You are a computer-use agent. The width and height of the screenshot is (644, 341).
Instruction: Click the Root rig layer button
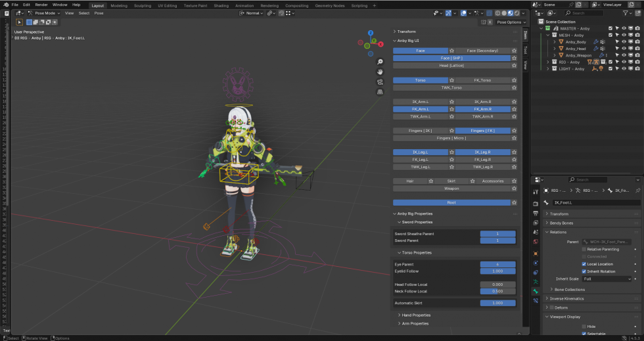[x=451, y=202]
